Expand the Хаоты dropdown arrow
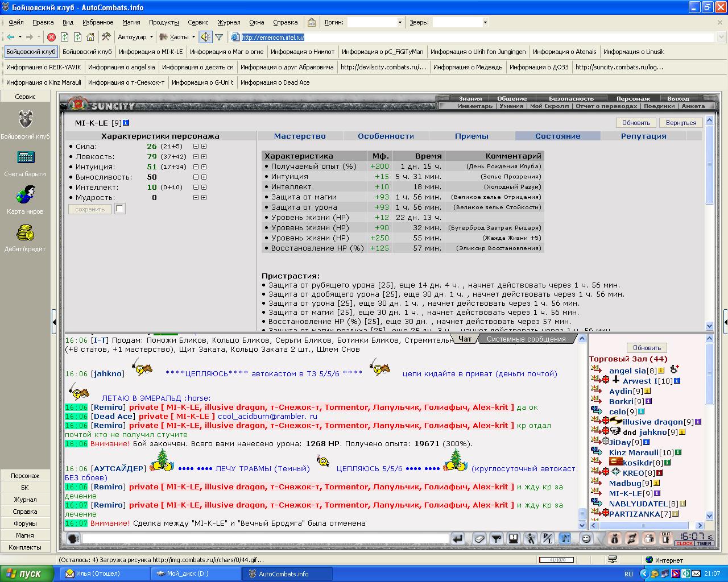The image size is (728, 582). 193,37
